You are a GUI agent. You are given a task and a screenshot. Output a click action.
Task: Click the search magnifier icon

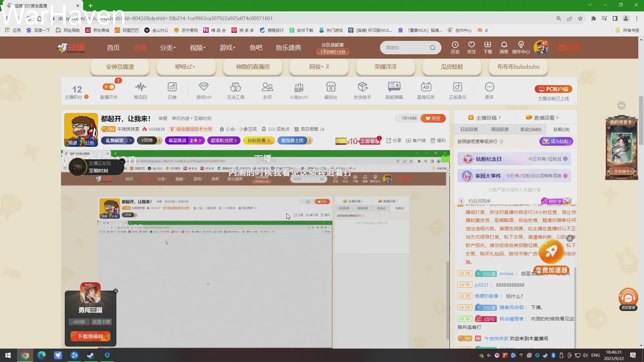[433, 48]
